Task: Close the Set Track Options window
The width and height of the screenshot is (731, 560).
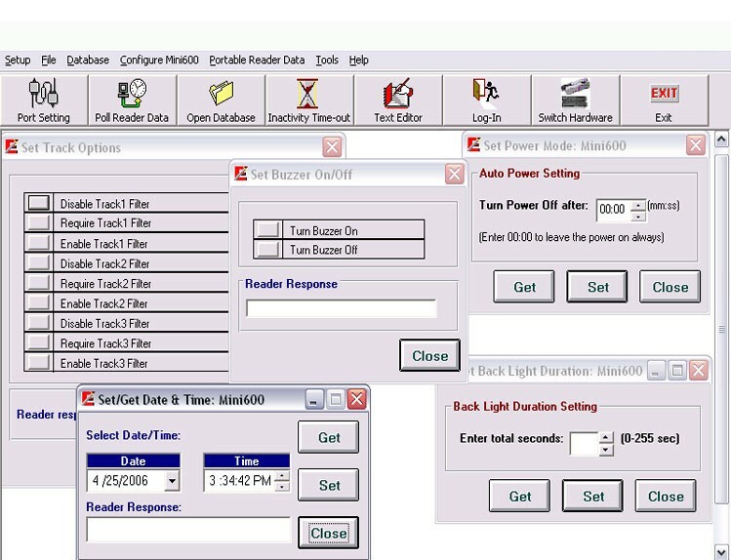Action: 332,147
